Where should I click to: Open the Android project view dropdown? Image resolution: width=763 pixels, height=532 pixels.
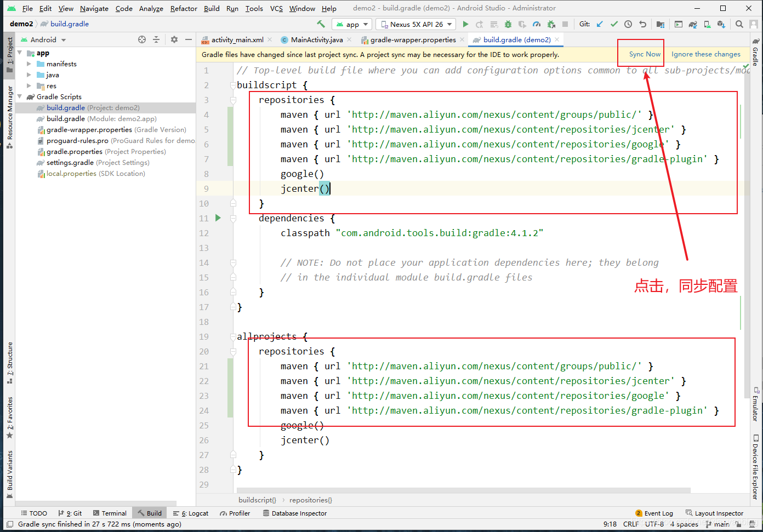(x=43, y=39)
